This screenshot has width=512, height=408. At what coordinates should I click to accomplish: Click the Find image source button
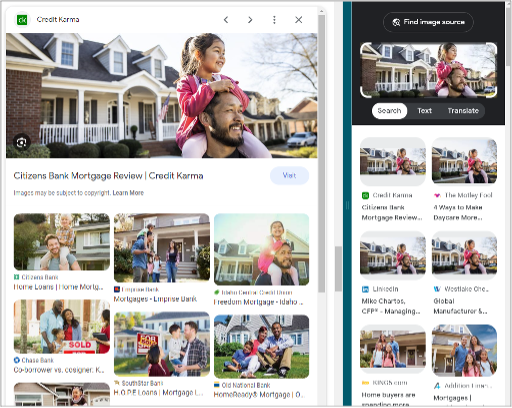tap(428, 22)
